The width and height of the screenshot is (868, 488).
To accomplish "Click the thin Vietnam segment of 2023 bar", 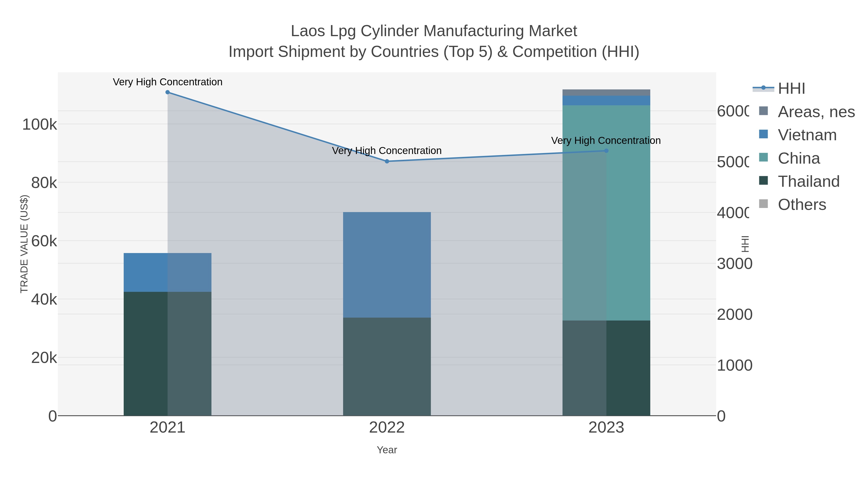I will click(606, 101).
